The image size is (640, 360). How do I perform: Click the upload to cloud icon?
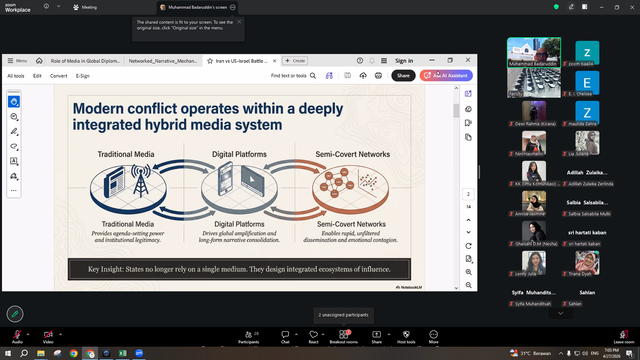tap(363, 76)
